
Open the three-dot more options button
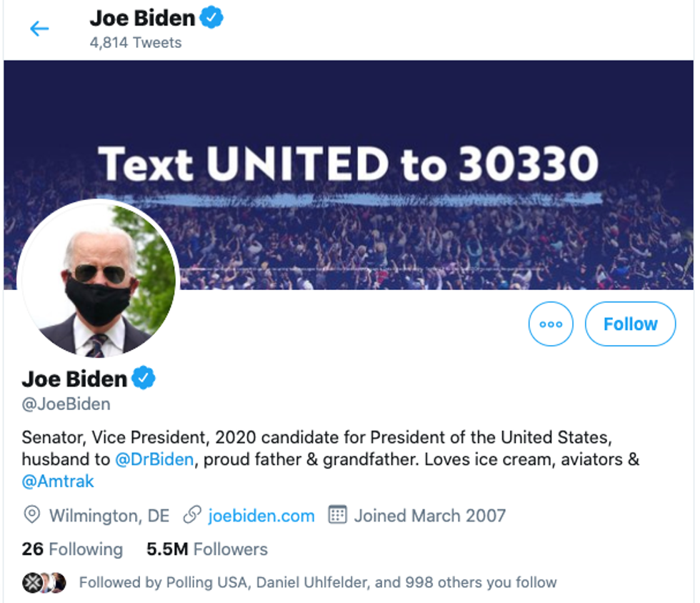coord(551,324)
